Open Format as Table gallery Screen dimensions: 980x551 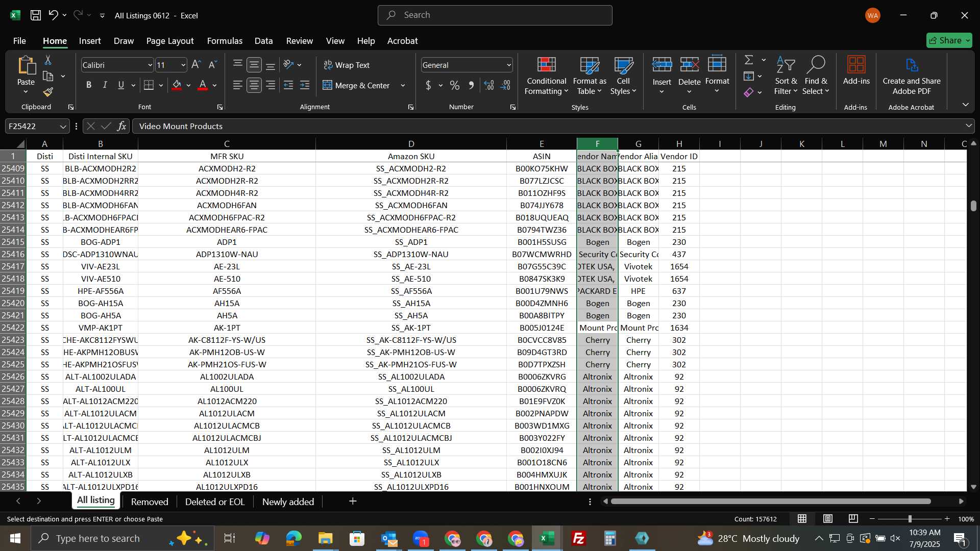tap(590, 75)
